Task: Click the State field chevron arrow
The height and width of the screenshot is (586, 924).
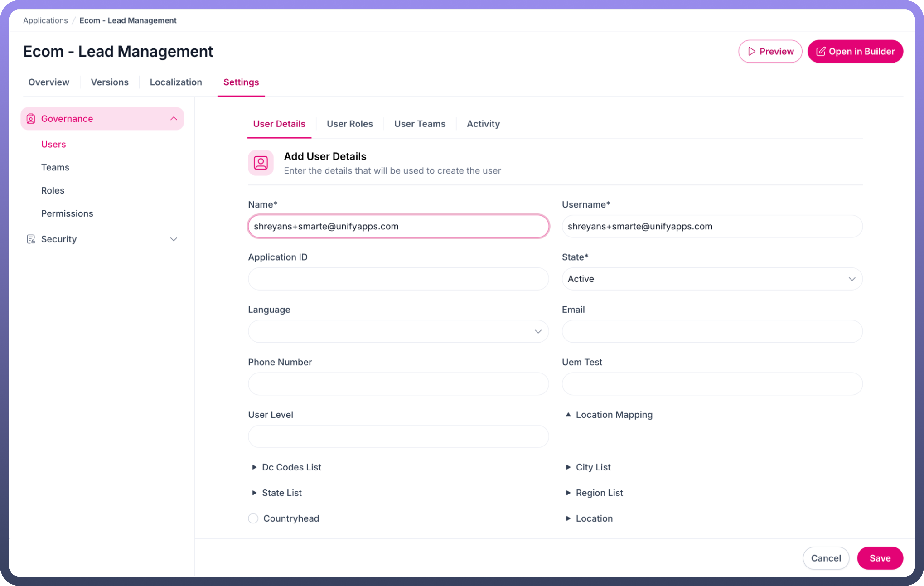Action: 851,279
